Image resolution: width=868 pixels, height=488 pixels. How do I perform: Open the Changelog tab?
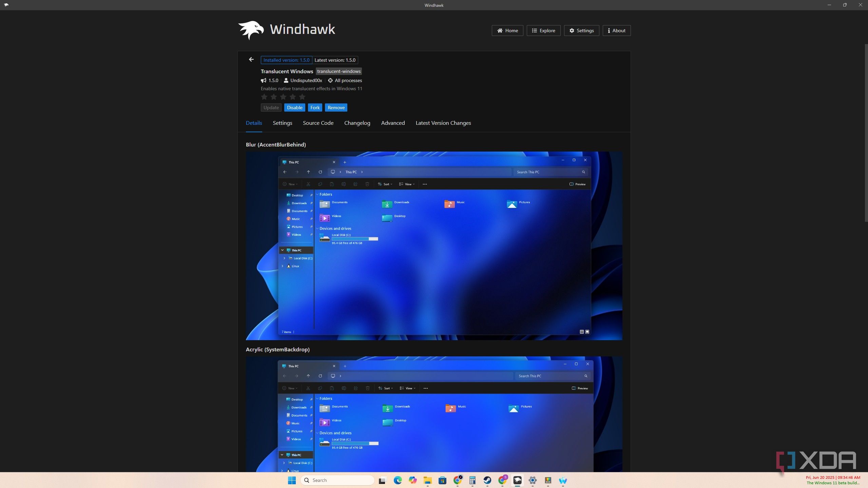(357, 123)
